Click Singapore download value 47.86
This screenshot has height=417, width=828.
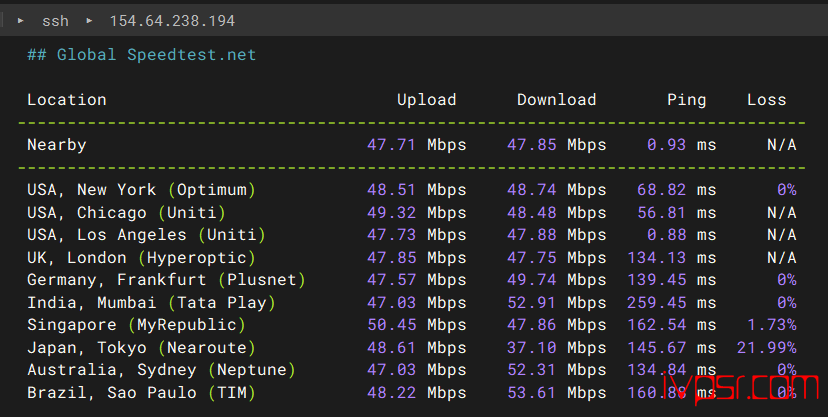point(532,325)
